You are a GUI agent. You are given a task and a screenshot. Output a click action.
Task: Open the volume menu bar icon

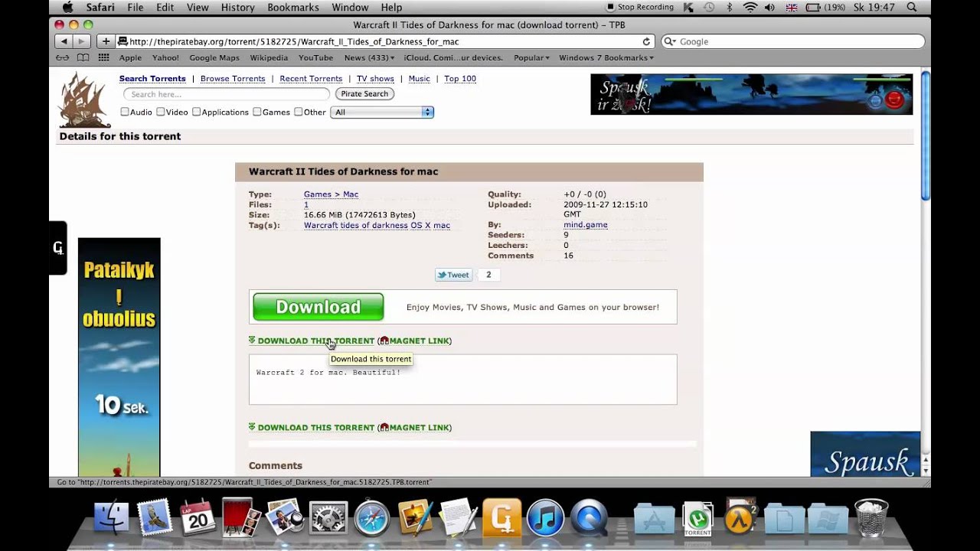[769, 8]
